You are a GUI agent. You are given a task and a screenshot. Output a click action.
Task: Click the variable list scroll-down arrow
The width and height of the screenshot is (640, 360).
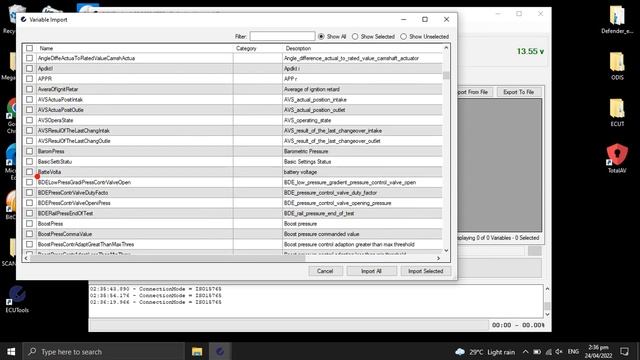click(x=446, y=250)
